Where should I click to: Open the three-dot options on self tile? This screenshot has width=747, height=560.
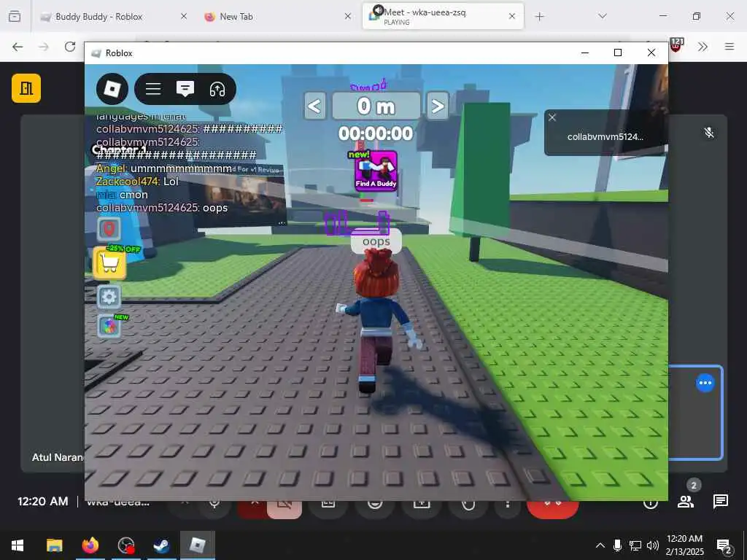[705, 383]
